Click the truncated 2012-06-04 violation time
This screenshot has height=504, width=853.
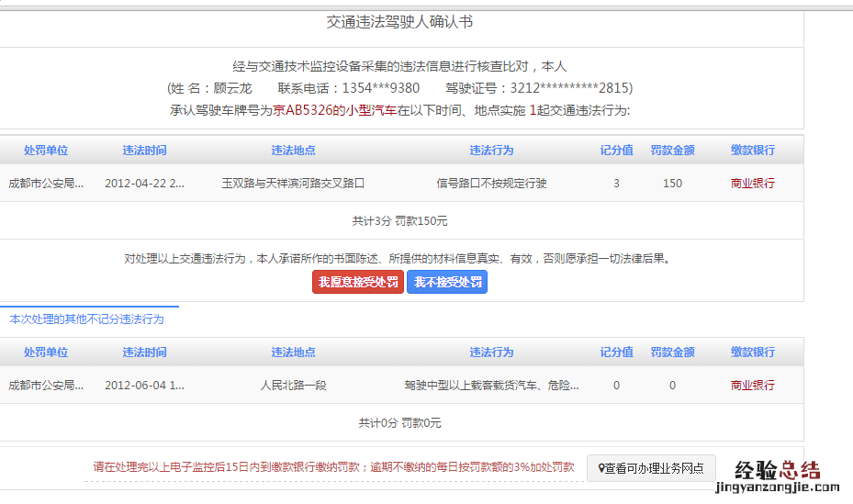(144, 386)
